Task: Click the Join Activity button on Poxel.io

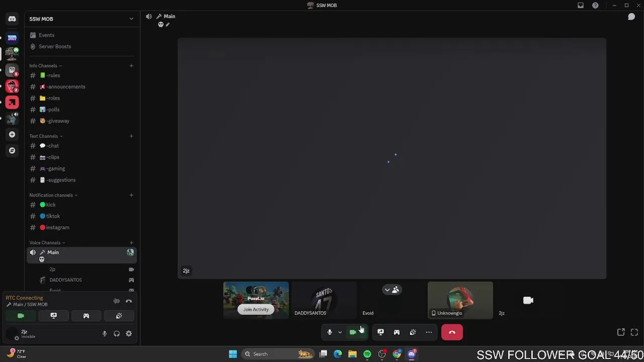Action: pyautogui.click(x=256, y=310)
